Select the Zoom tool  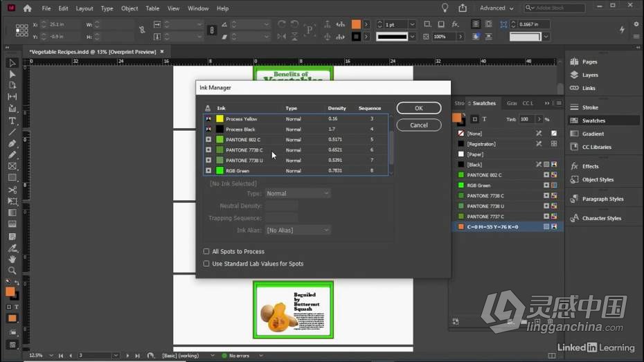coord(12,271)
